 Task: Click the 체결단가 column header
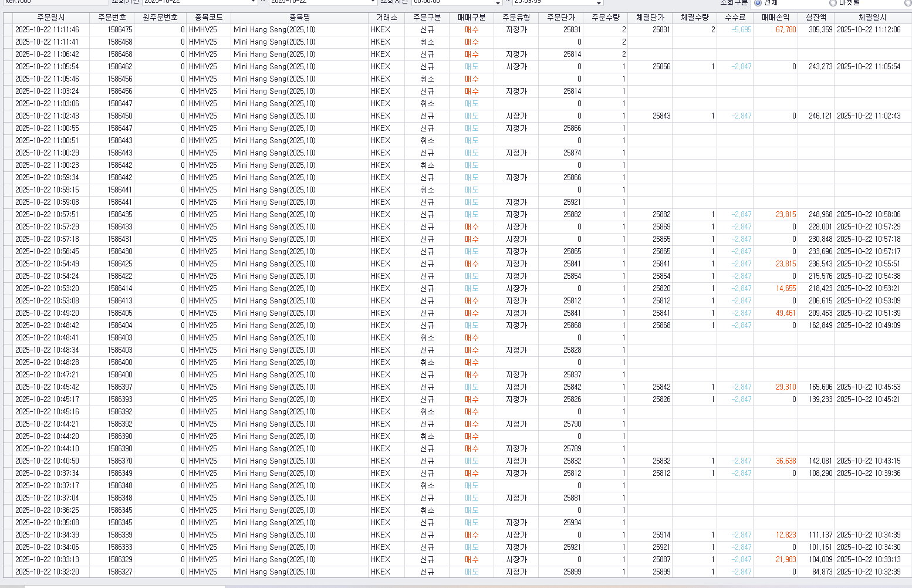(650, 18)
